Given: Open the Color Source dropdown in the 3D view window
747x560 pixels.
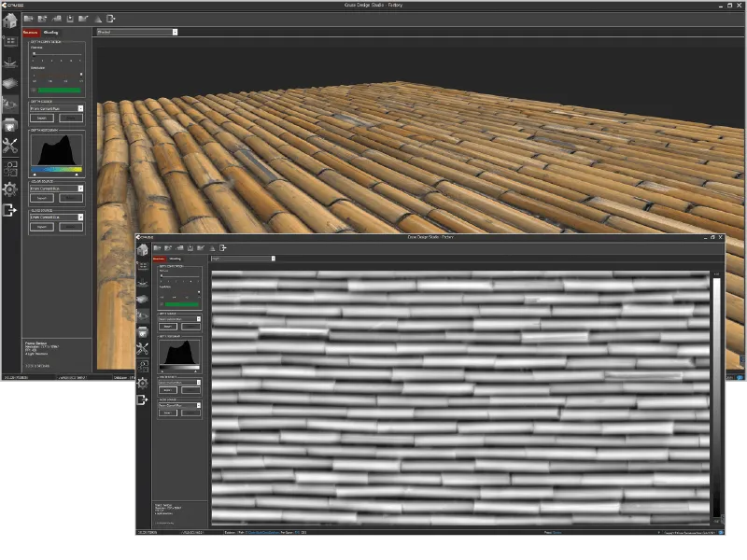Looking at the screenshot, I should click(56, 189).
